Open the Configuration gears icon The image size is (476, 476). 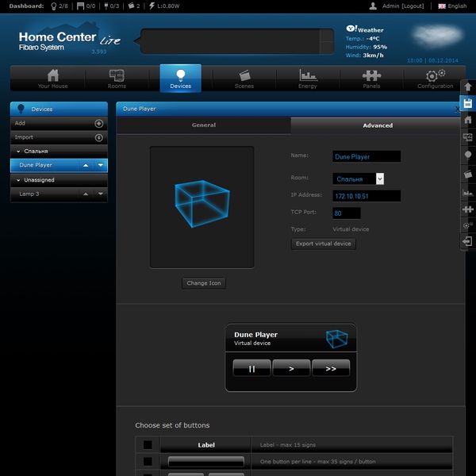(435, 75)
